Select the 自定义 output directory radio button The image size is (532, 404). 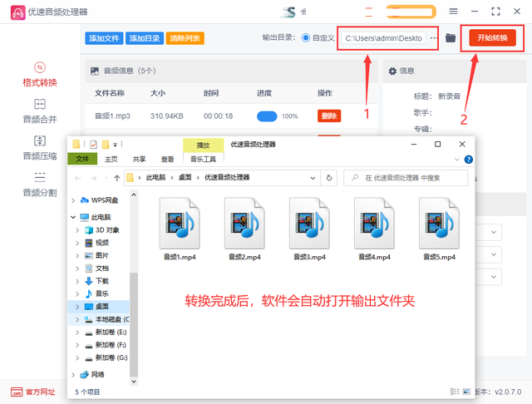pyautogui.click(x=306, y=37)
